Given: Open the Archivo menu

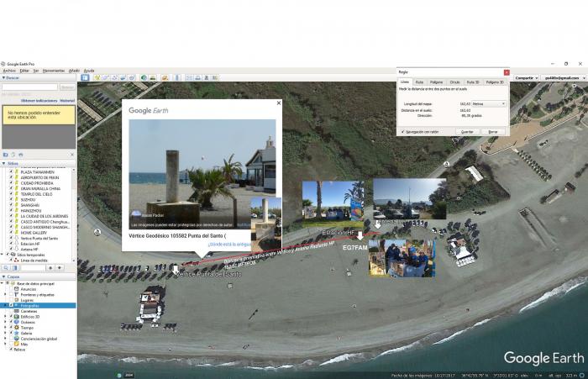Looking at the screenshot, I should 9,71.
